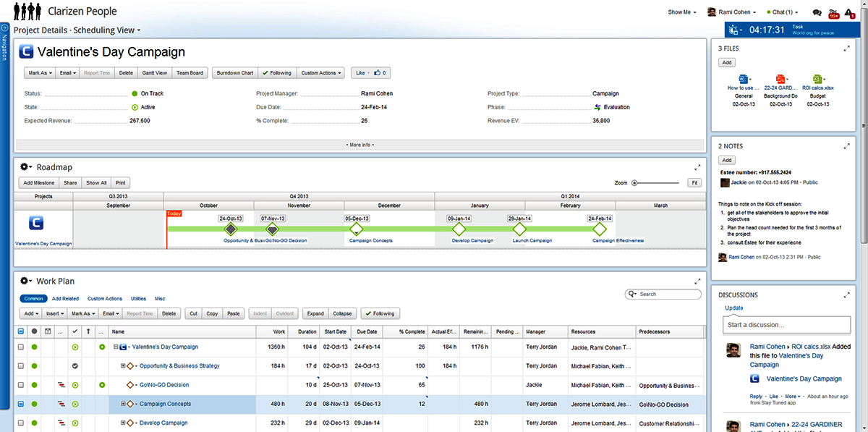Click the Campaign Concepts milestone diamond on roadmap
Viewport: 868px width, 432px height.
[356, 229]
